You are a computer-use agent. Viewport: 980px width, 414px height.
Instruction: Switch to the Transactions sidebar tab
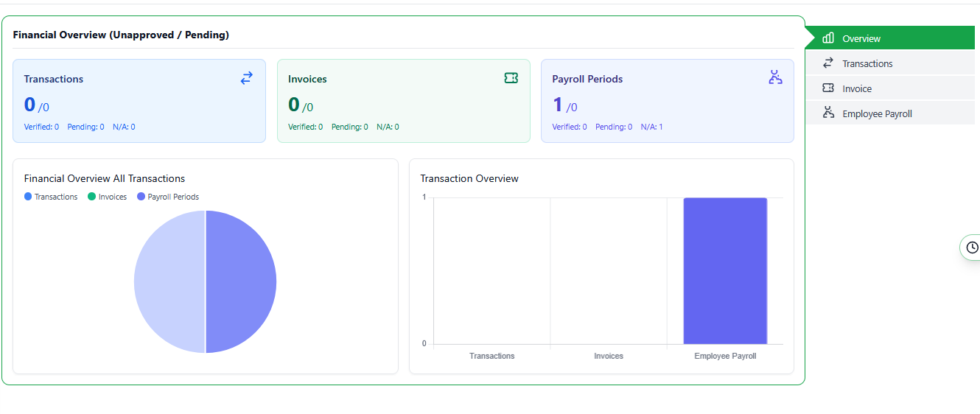(890, 63)
